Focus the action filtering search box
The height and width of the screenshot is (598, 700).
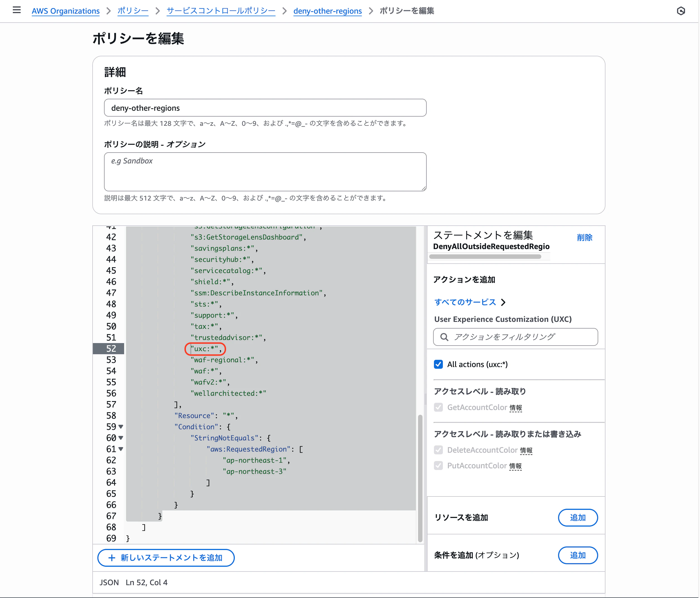click(x=516, y=337)
